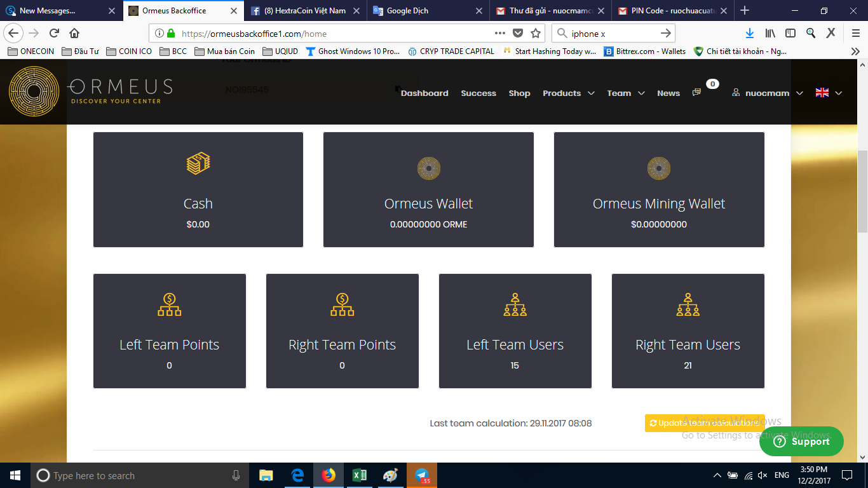This screenshot has width=868, height=488.
Task: Go to the Shop menu item
Action: tap(519, 93)
